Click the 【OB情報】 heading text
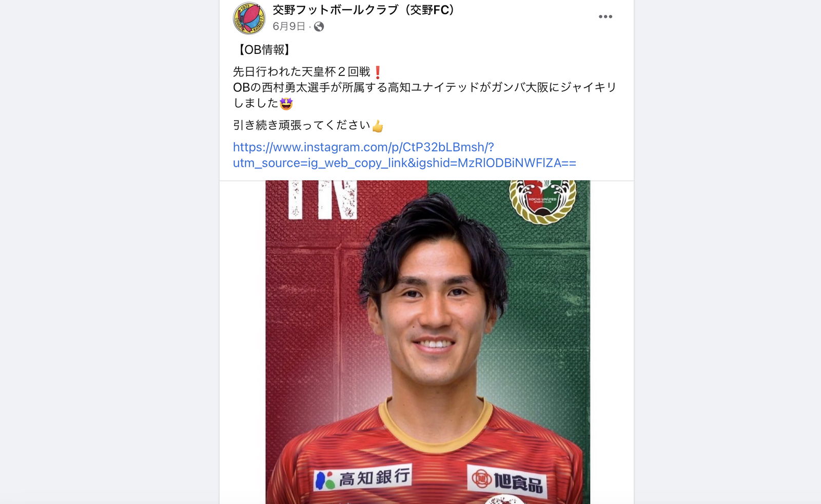The image size is (821, 504). [264, 50]
